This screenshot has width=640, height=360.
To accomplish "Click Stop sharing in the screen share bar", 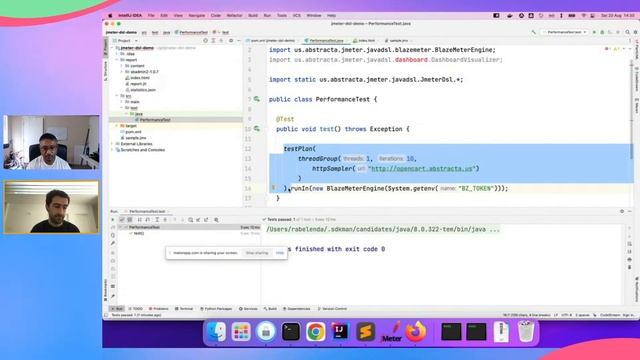I will (x=257, y=253).
